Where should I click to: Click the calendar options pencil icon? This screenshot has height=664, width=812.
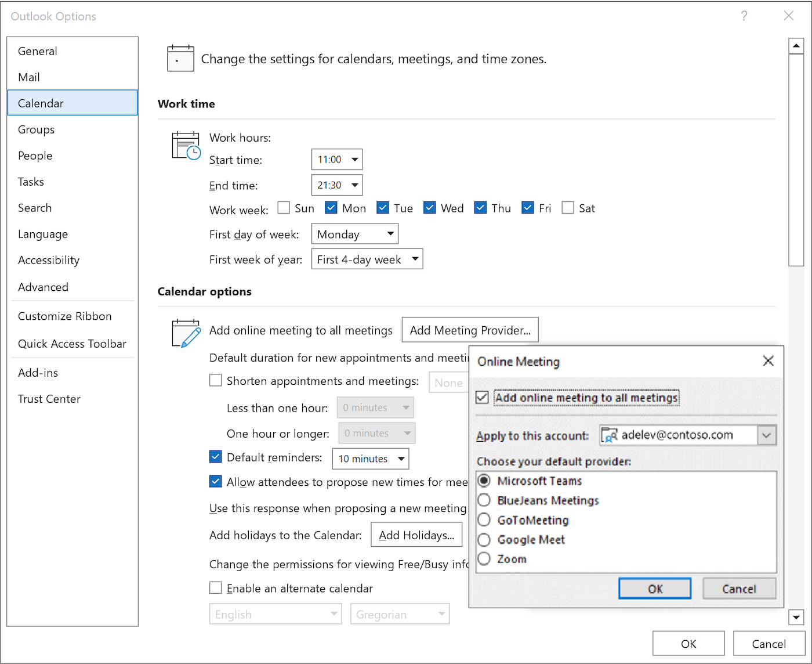[186, 333]
